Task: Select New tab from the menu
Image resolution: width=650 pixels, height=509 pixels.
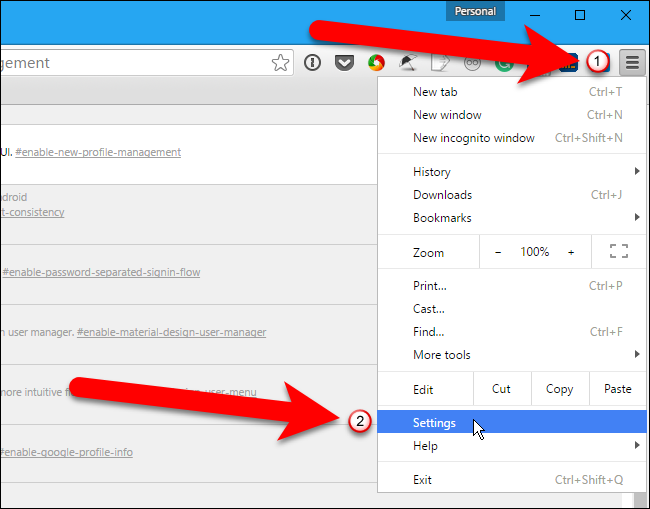Action: [512, 92]
